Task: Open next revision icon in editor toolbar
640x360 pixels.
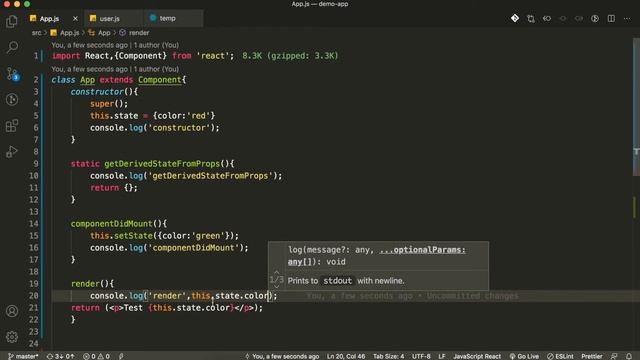Action: tap(579, 18)
